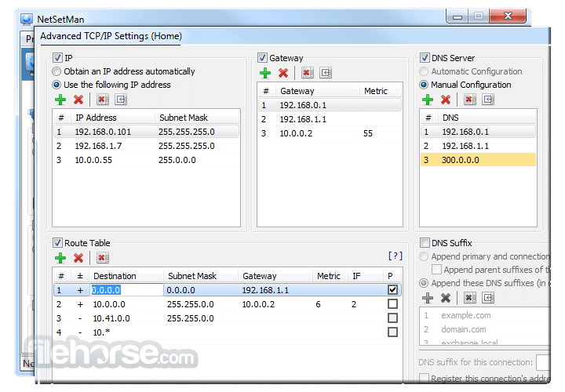The width and height of the screenshot is (565, 392).
Task: Select IP row 192.168.1.7
Action: tap(146, 146)
